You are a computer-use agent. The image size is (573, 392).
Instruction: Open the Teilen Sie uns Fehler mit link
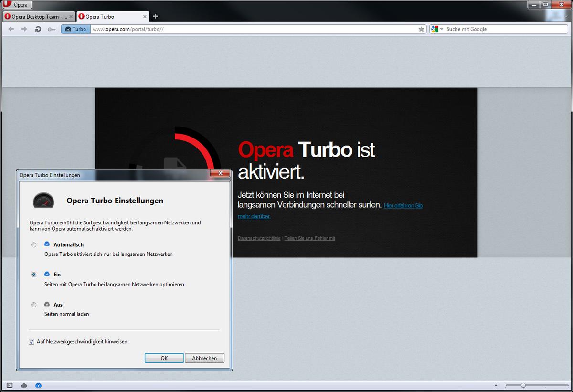click(x=309, y=238)
